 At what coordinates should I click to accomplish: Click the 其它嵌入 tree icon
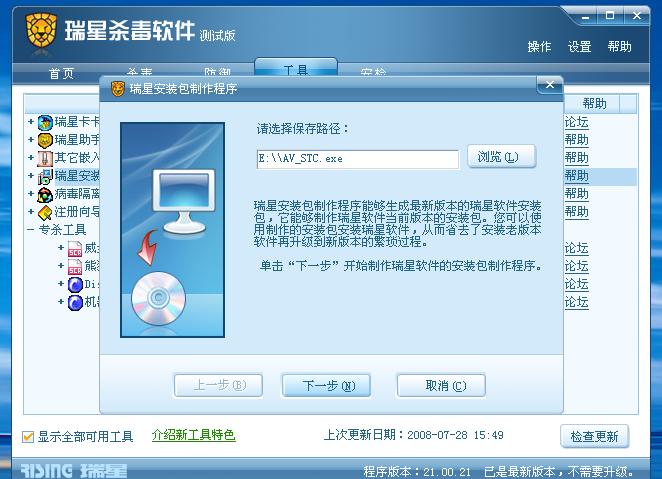coord(45,158)
